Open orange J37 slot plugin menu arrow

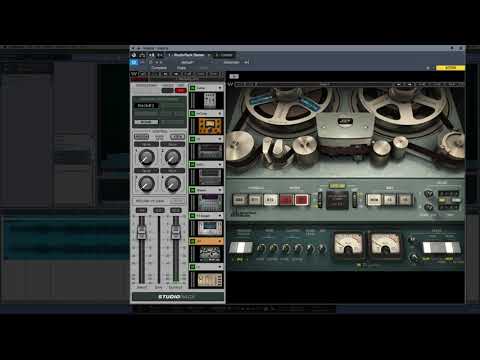coord(220,241)
